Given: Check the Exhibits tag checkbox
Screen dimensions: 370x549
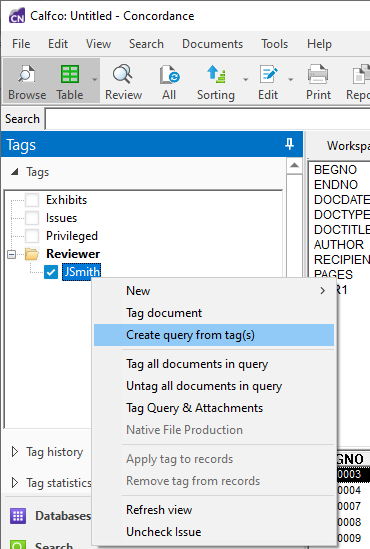Looking at the screenshot, I should (x=32, y=200).
